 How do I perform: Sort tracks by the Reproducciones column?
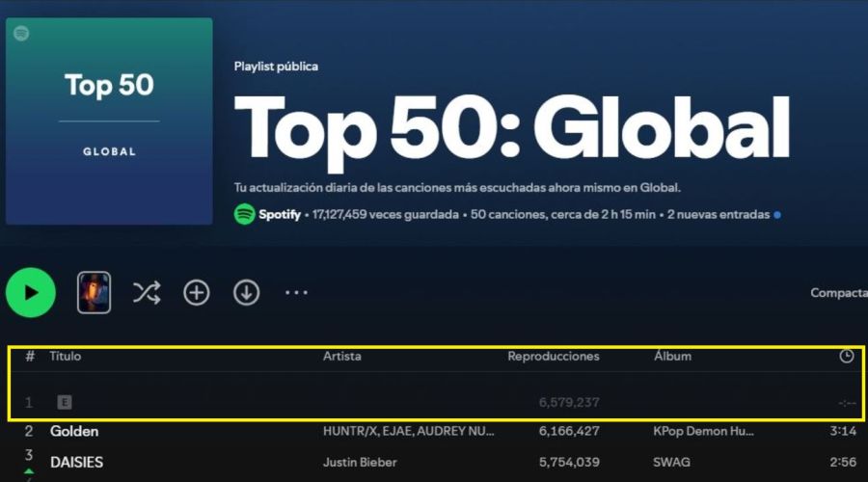553,357
